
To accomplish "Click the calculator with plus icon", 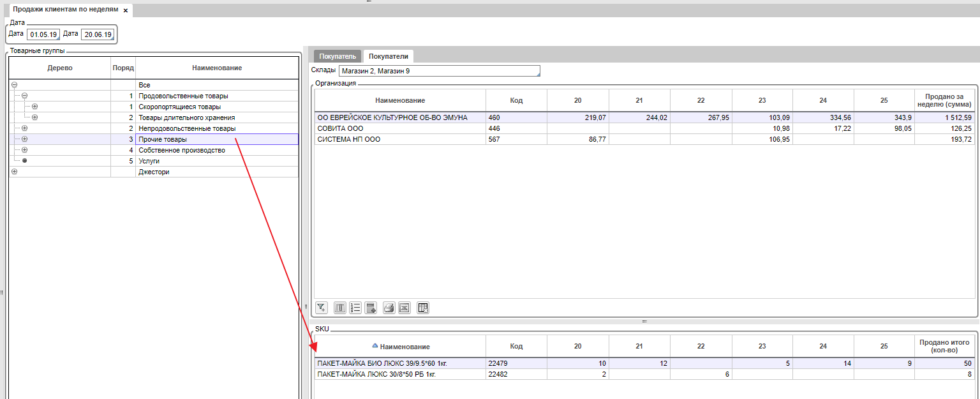I will tap(371, 308).
